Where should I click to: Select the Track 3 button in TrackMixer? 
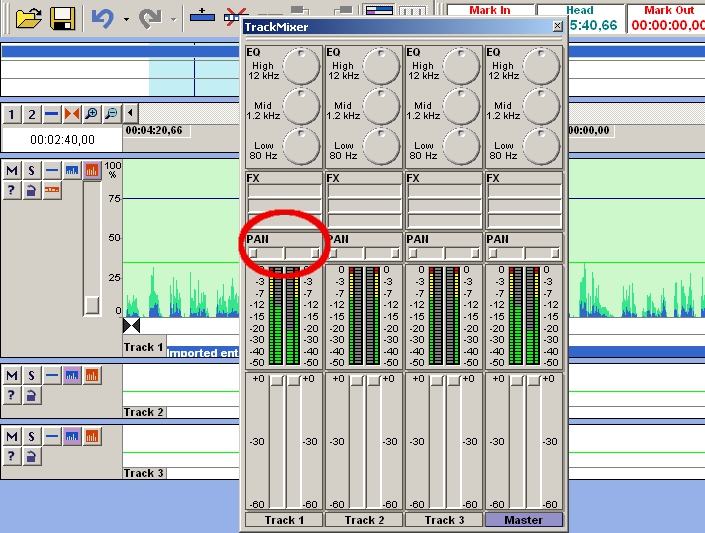click(444, 520)
